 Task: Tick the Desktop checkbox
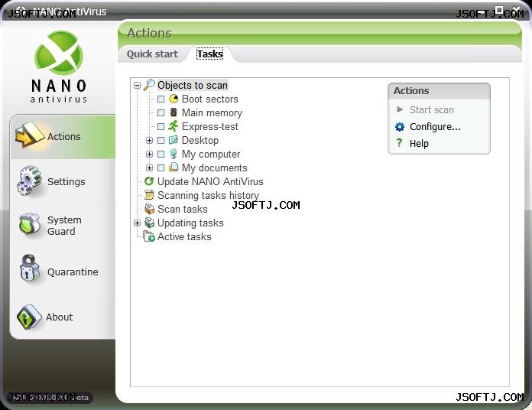click(161, 140)
